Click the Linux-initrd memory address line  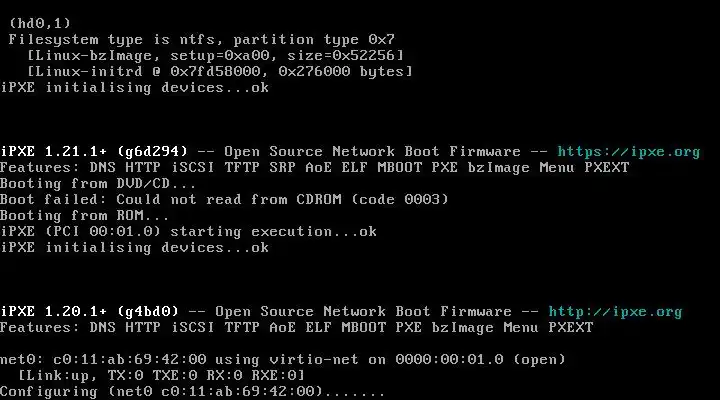pos(220,71)
